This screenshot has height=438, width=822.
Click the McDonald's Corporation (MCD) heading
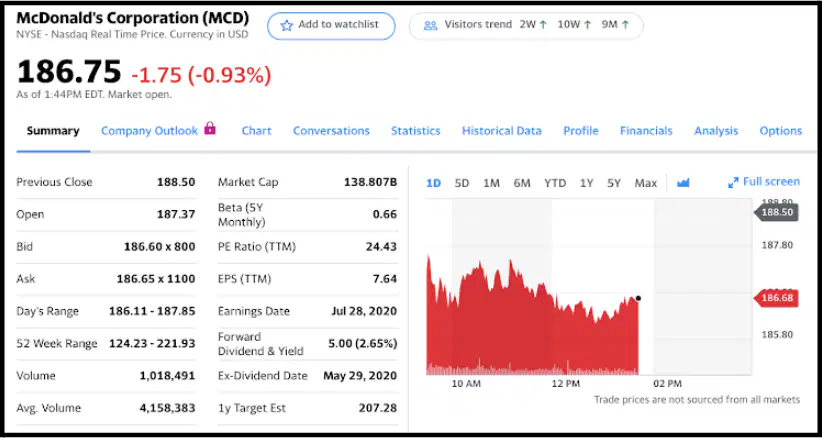click(133, 18)
